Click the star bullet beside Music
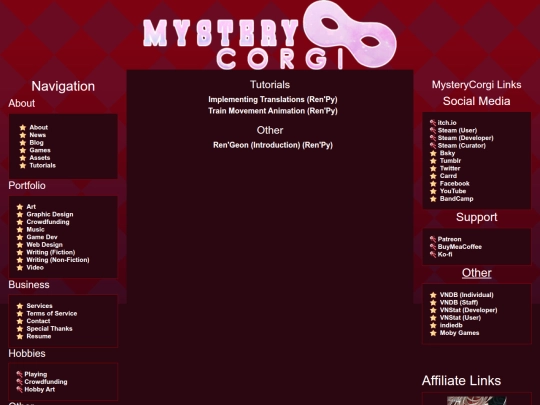This screenshot has height=405, width=540. [20, 229]
